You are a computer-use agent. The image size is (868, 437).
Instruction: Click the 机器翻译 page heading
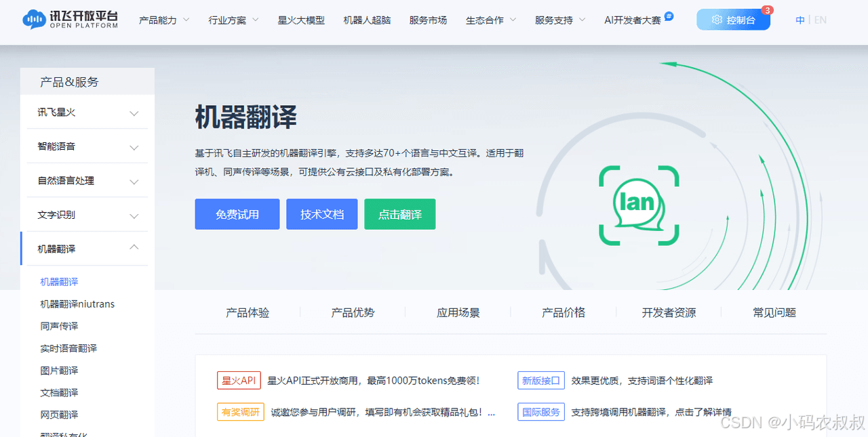click(x=246, y=117)
